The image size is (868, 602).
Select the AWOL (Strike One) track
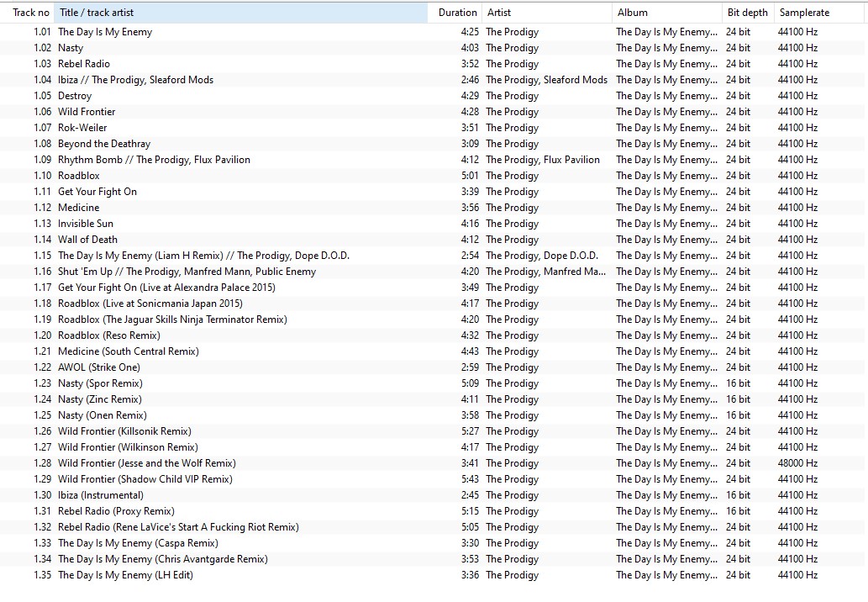tap(98, 367)
